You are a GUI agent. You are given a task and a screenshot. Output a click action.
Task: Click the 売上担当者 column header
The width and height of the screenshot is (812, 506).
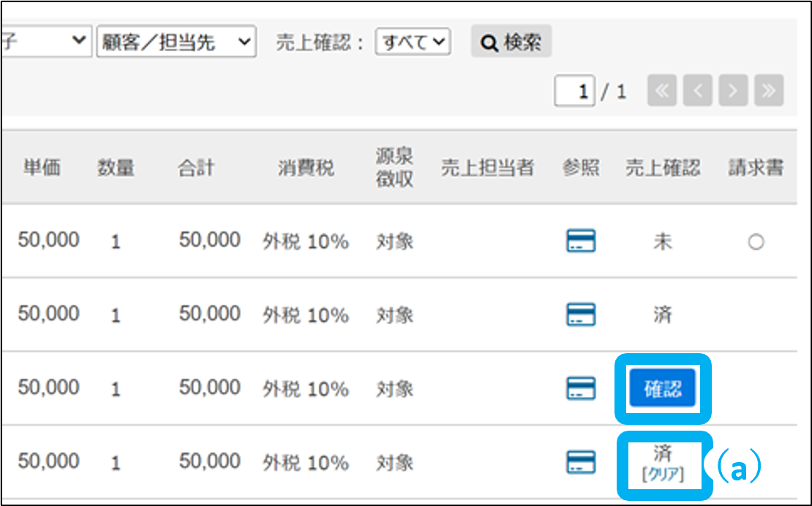tap(487, 168)
